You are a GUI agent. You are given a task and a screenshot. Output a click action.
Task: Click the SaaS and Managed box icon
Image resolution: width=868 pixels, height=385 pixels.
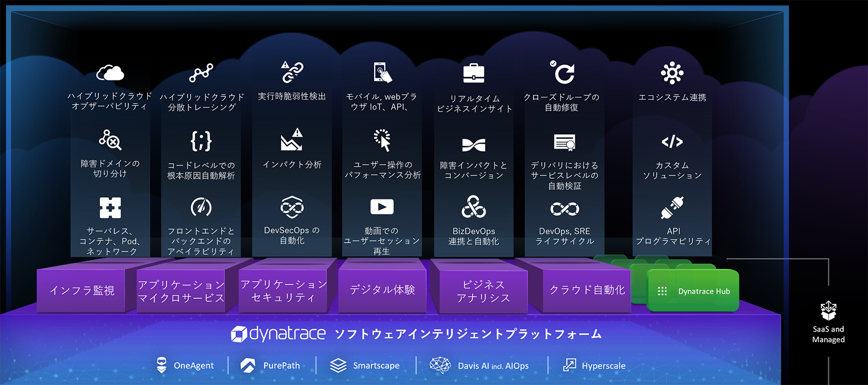(828, 310)
